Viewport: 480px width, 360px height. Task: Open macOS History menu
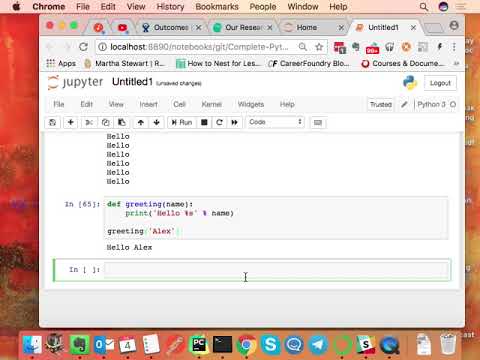(x=170, y=7)
